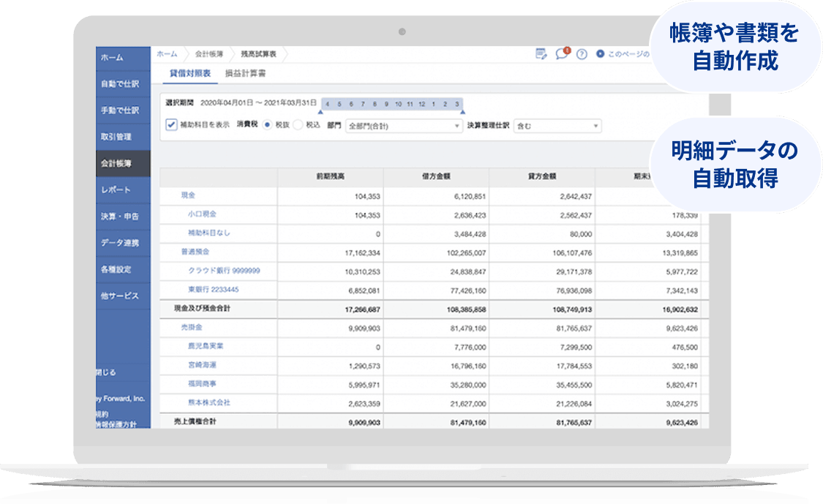Viewport: 823px width, 504px height.
Task: Click the 閉じる sidebar collapse link
Action: tap(106, 372)
